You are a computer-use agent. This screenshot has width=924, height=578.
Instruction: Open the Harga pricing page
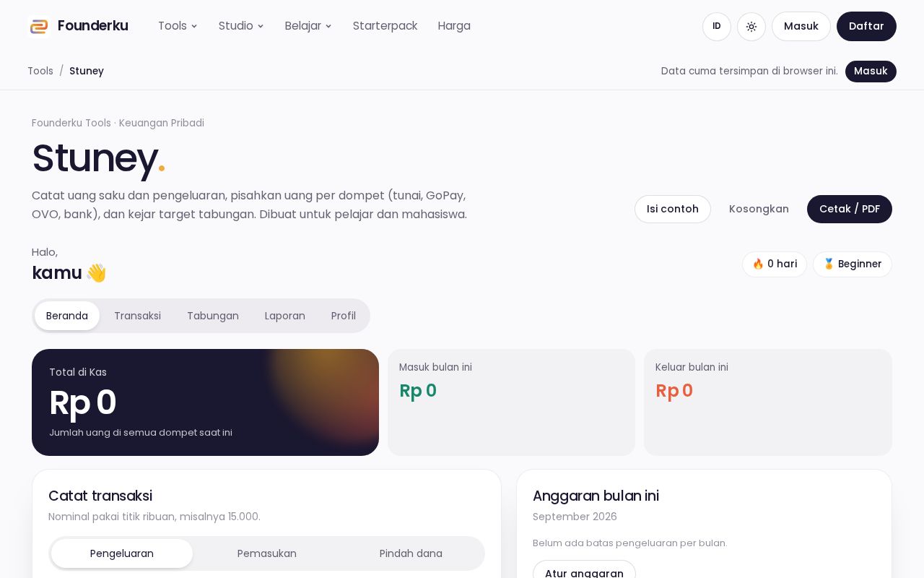click(454, 26)
